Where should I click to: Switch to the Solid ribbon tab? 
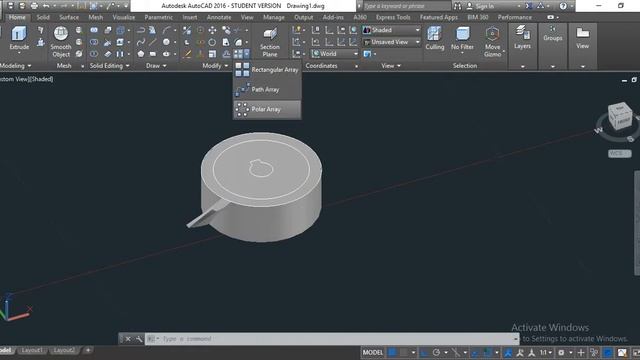click(x=43, y=17)
